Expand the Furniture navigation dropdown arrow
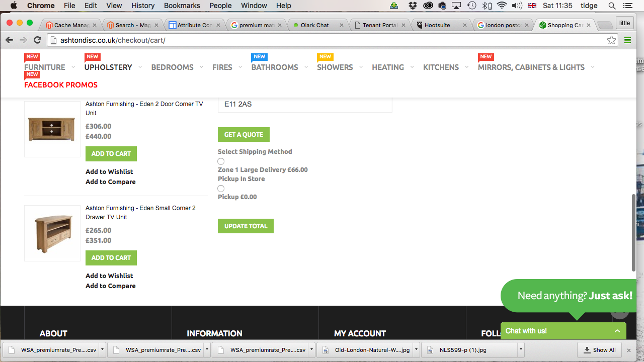Screen dimensions: 644x362 (73, 67)
